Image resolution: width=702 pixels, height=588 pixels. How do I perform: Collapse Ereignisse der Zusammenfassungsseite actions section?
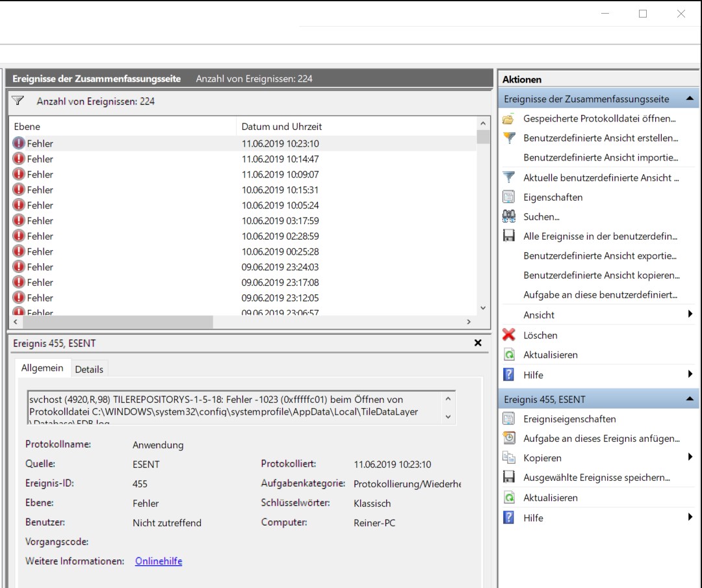click(690, 99)
